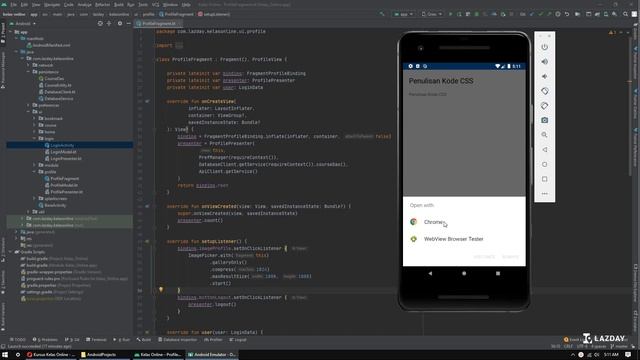
Task: Collapse the app module tree node
Action: click(11, 32)
